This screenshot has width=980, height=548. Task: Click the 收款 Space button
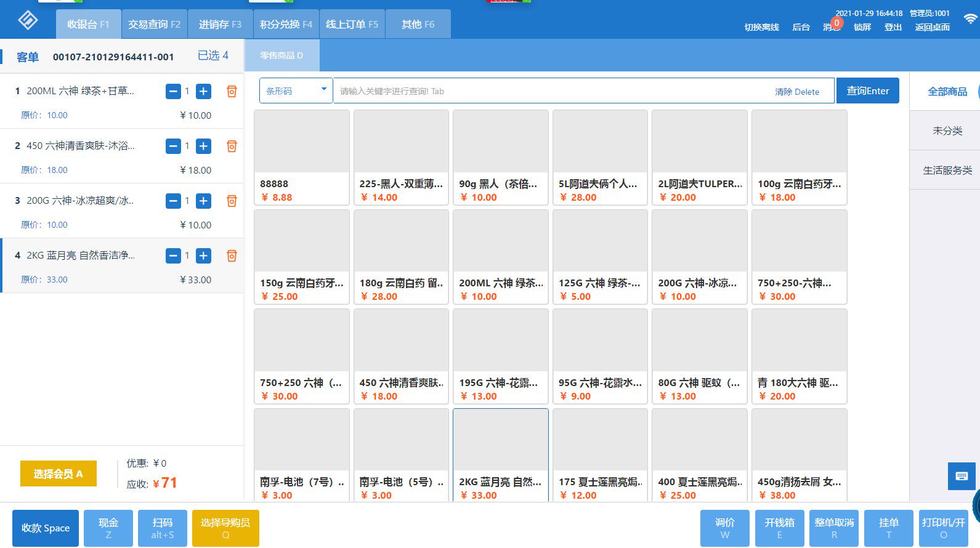[x=46, y=528]
